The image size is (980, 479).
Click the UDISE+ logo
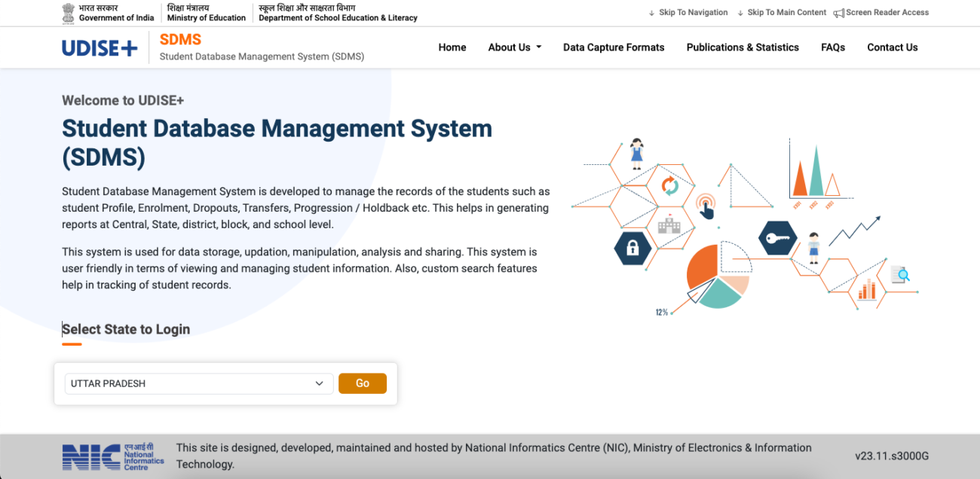(x=99, y=47)
